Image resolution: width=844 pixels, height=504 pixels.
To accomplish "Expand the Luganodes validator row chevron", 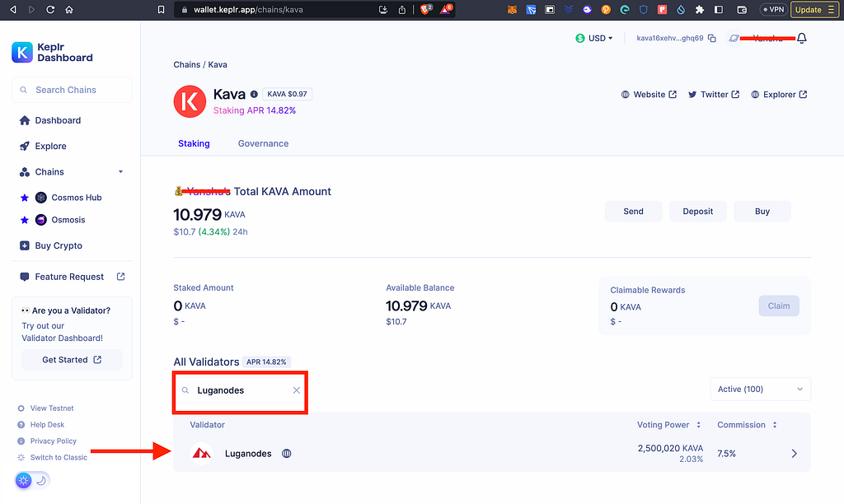I will coord(794,454).
